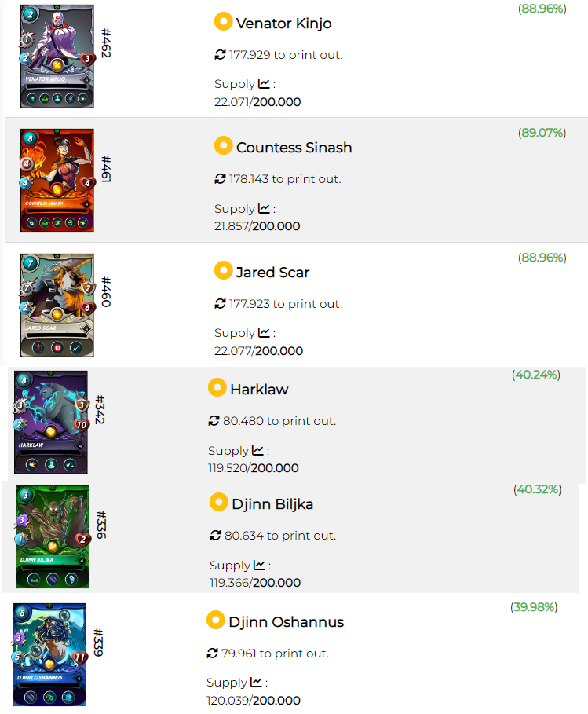
Task: Click the supply chart icon under Jared Scar
Action: pos(264,332)
